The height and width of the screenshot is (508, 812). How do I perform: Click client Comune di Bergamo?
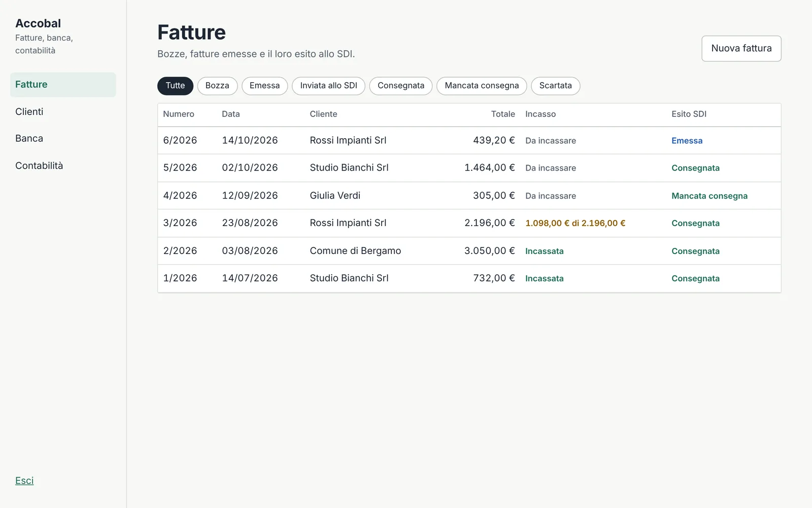(355, 251)
